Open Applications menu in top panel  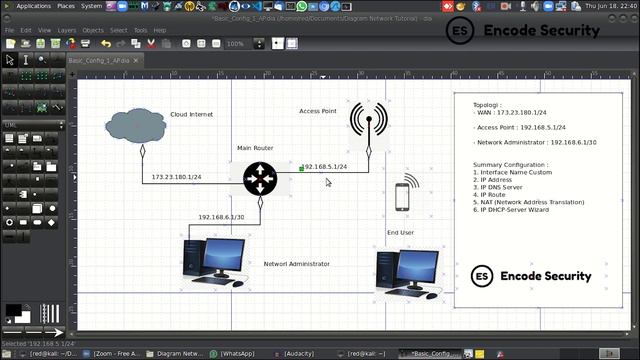pos(33,6)
